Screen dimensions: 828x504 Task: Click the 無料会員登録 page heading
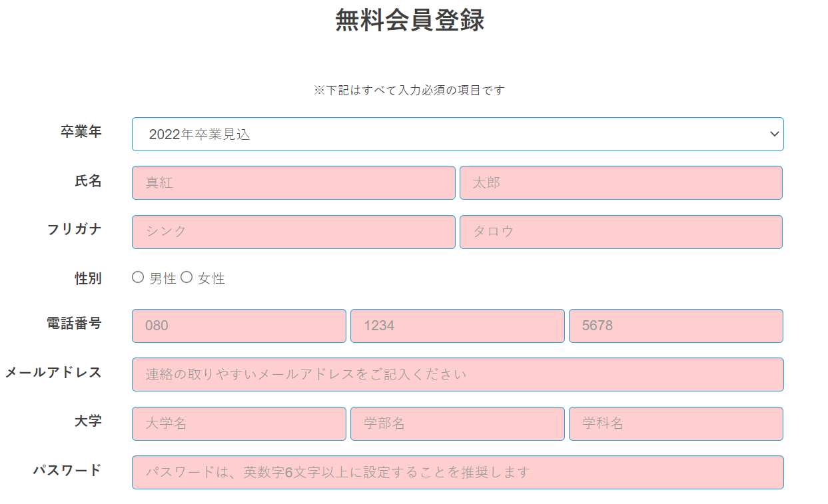point(410,21)
